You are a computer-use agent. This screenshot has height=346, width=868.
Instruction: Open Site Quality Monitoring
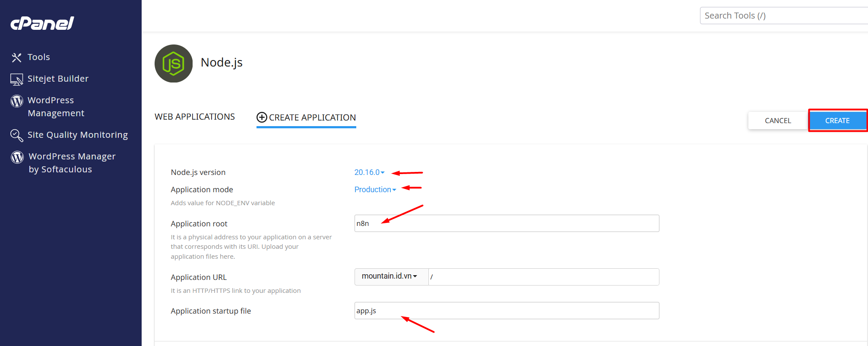78,135
